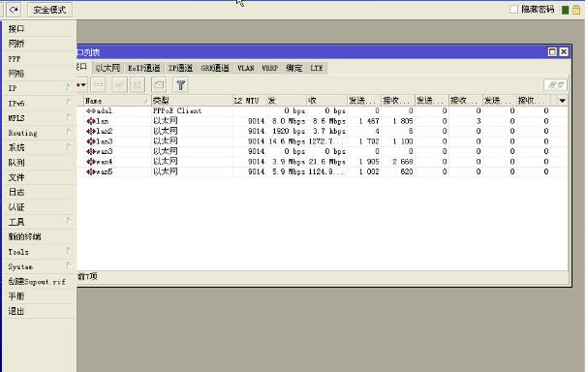Open the 认证 sidebar menu item

click(40, 207)
